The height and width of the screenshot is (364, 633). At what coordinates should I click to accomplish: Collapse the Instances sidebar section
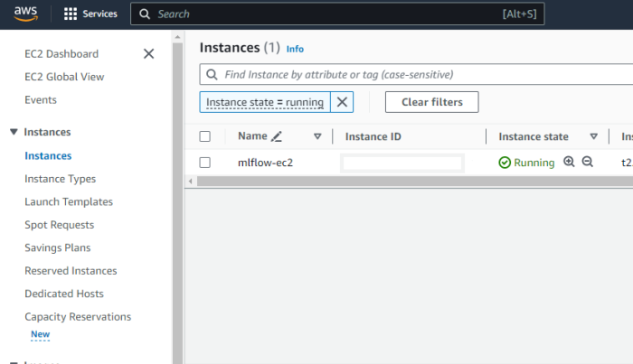click(14, 132)
